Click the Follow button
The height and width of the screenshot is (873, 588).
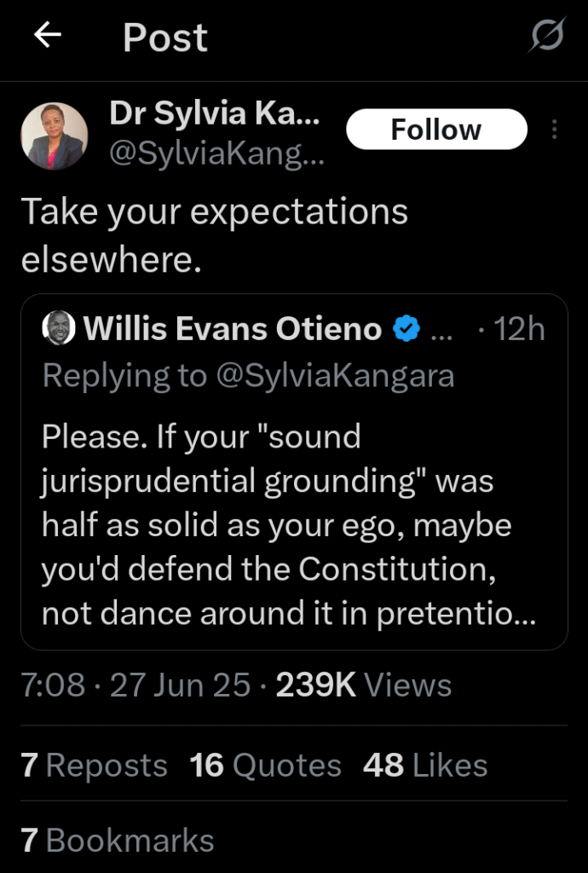[436, 130]
